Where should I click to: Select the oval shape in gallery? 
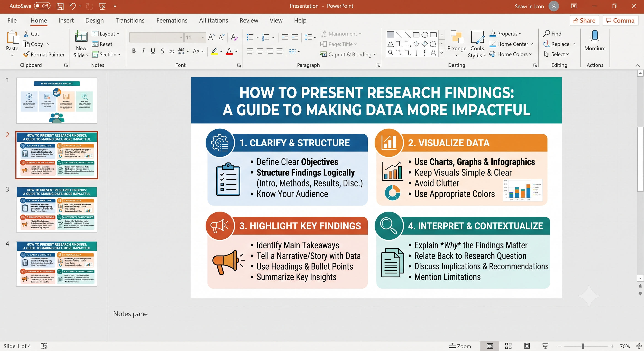tap(424, 35)
